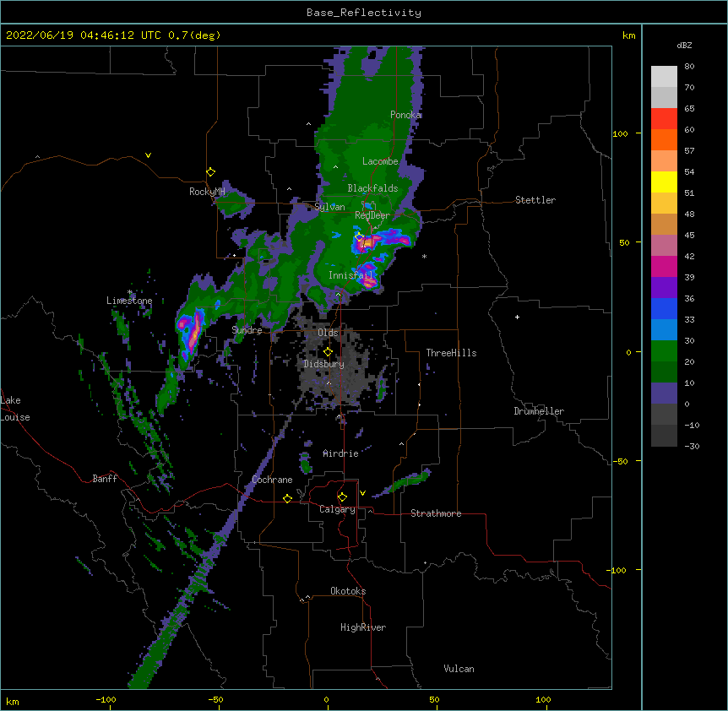This screenshot has height=711, width=728.
Task: Pick the yellow diamond marker near Cochrane
Action: pyautogui.click(x=287, y=498)
